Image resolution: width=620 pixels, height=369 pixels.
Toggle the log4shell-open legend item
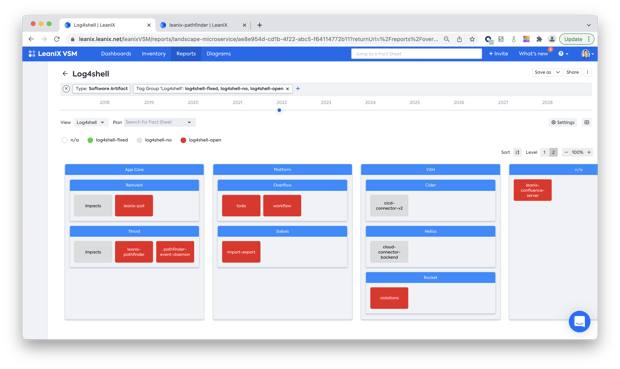(x=200, y=140)
